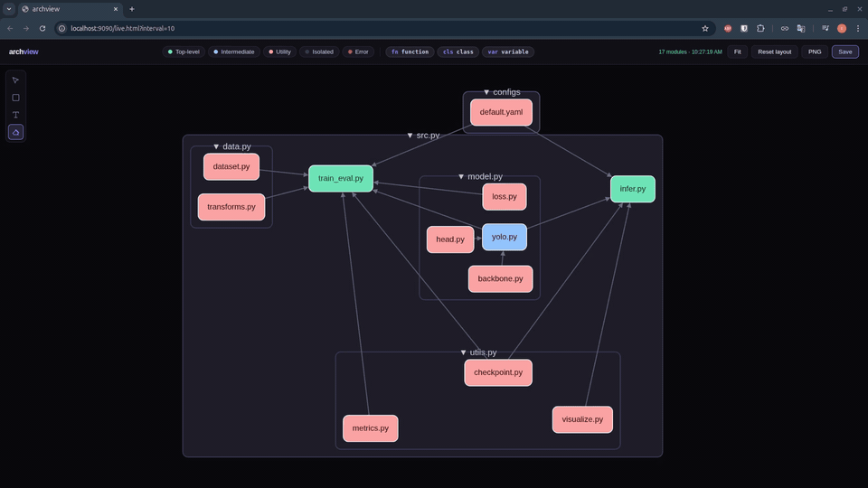
Task: Toggle the Isolated legend filter
Action: pos(319,52)
